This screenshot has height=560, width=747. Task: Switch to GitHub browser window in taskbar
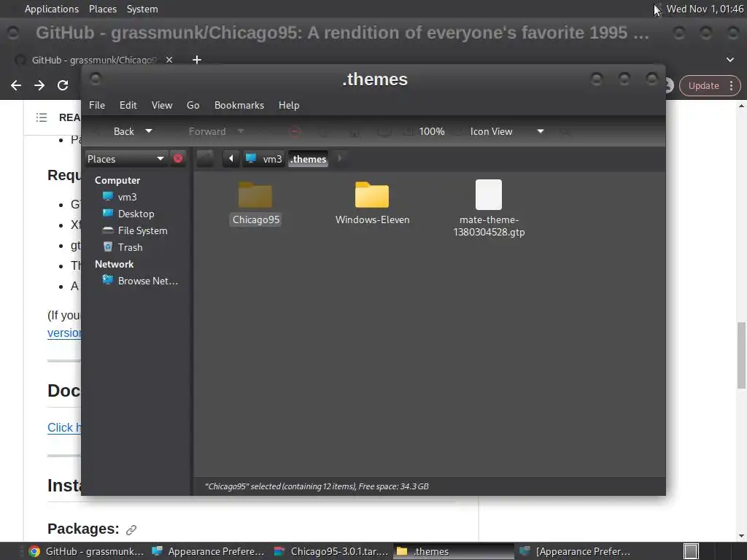[x=86, y=551]
